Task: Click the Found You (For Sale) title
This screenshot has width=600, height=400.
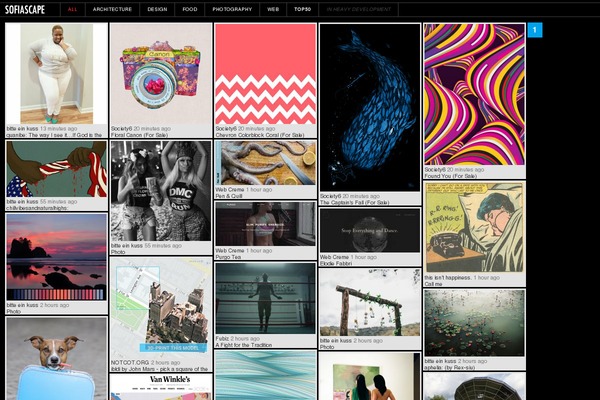Action: tap(450, 176)
